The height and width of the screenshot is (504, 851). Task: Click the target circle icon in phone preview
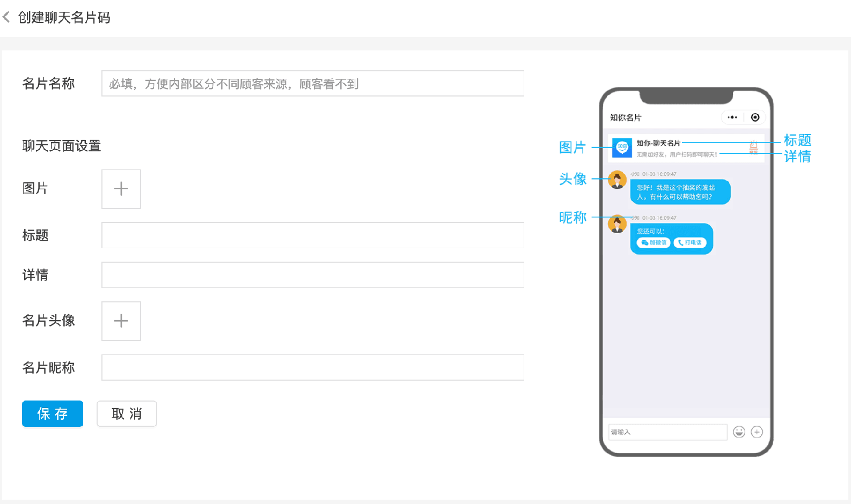(755, 117)
